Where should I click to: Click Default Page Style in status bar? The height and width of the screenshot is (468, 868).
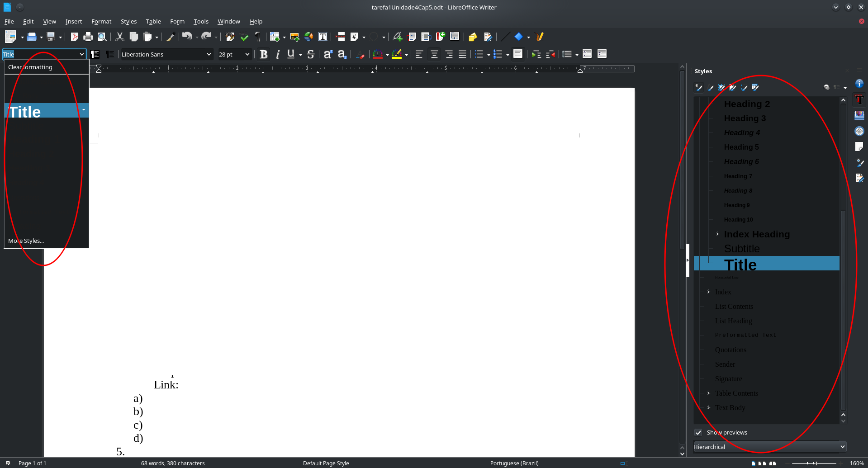click(x=326, y=463)
